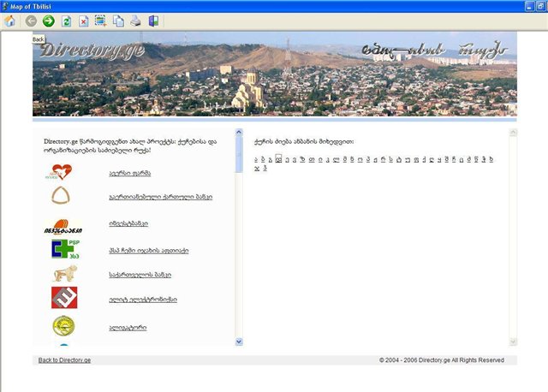Open the ელიტ ელექტრონიქსი link
Screen dimensions: 548x392
click(143, 300)
